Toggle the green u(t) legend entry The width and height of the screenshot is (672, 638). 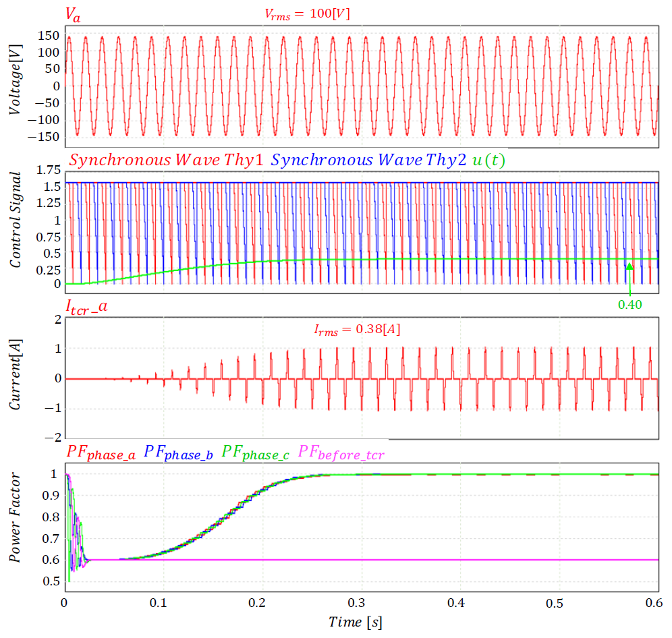click(491, 161)
